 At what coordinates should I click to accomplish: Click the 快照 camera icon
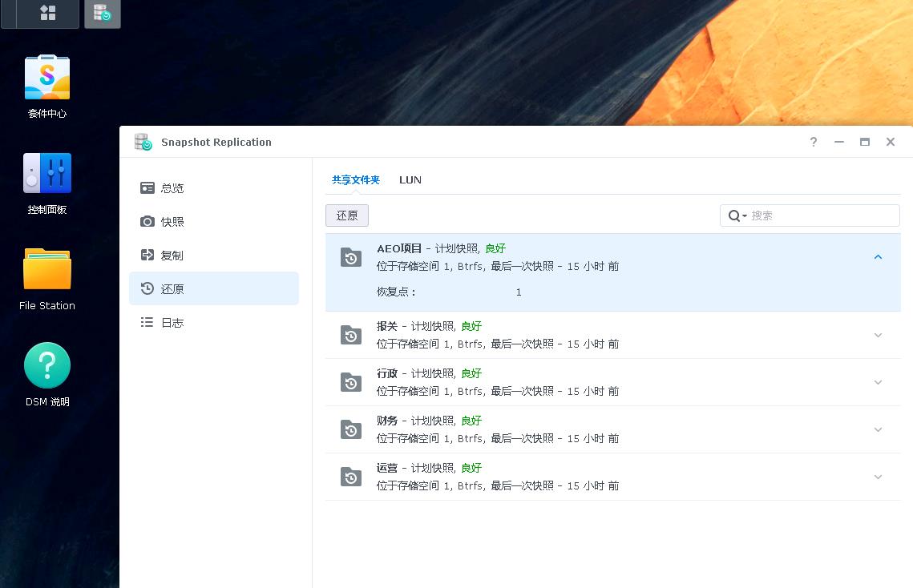point(147,221)
